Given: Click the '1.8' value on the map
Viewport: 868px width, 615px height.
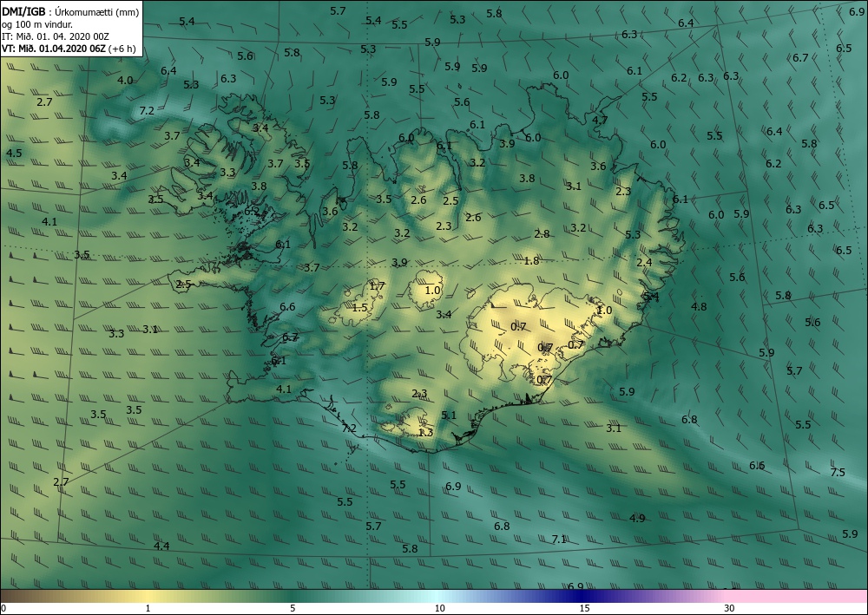Looking at the screenshot, I should (531, 260).
